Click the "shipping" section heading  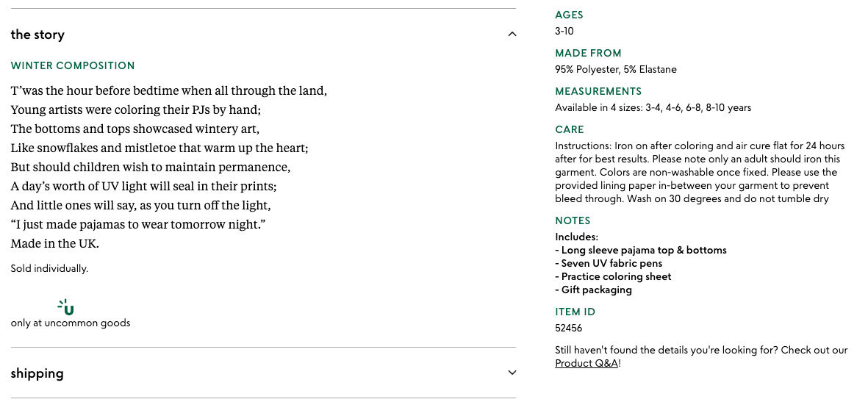pyautogui.click(x=37, y=373)
